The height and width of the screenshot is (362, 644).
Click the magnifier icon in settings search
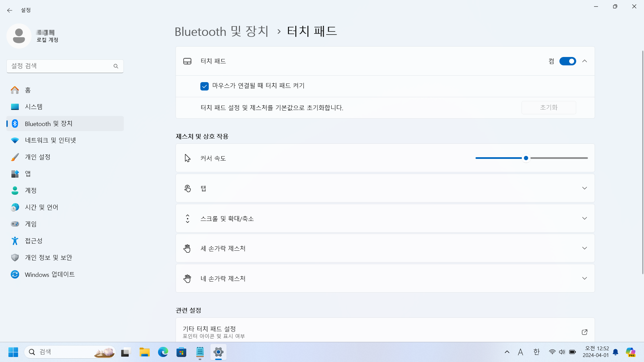pyautogui.click(x=116, y=66)
